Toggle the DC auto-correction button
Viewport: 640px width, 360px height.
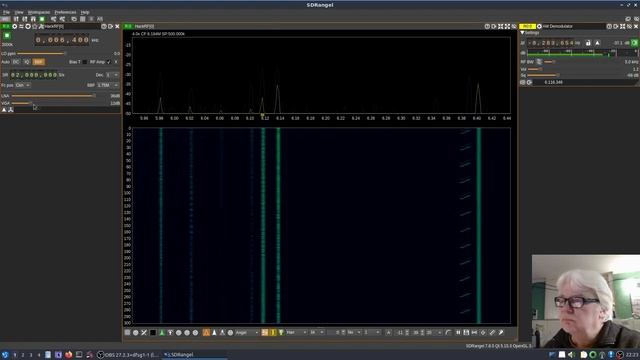click(16, 62)
